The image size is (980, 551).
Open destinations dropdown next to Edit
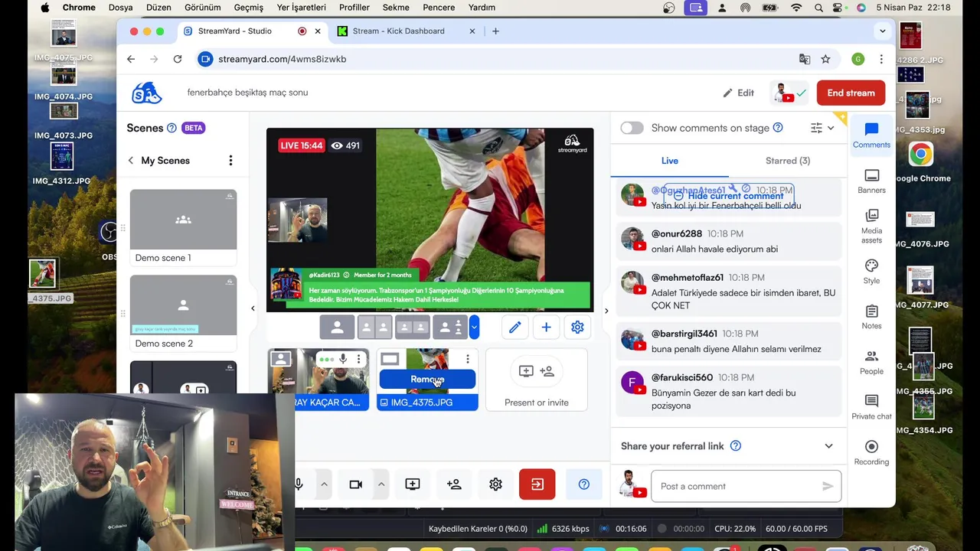(791, 93)
